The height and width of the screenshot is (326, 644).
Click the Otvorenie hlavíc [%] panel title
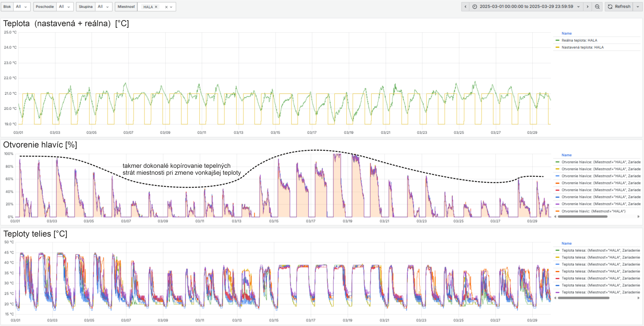click(x=40, y=145)
